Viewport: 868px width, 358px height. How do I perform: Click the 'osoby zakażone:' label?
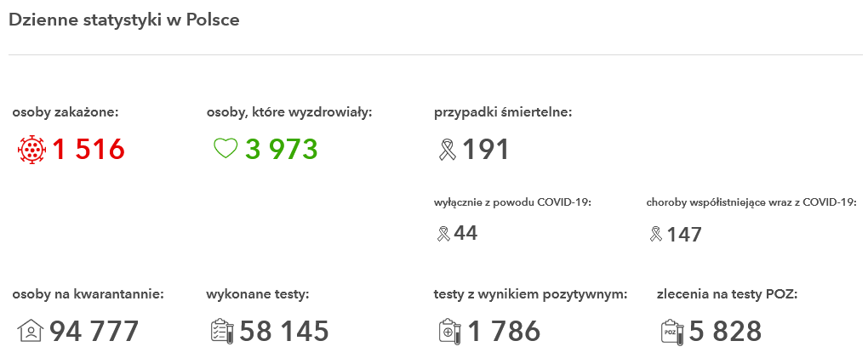[x=66, y=112]
